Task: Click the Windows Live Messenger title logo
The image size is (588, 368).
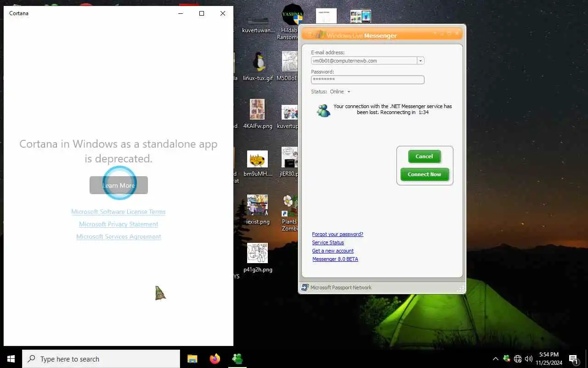Action: [x=320, y=34]
